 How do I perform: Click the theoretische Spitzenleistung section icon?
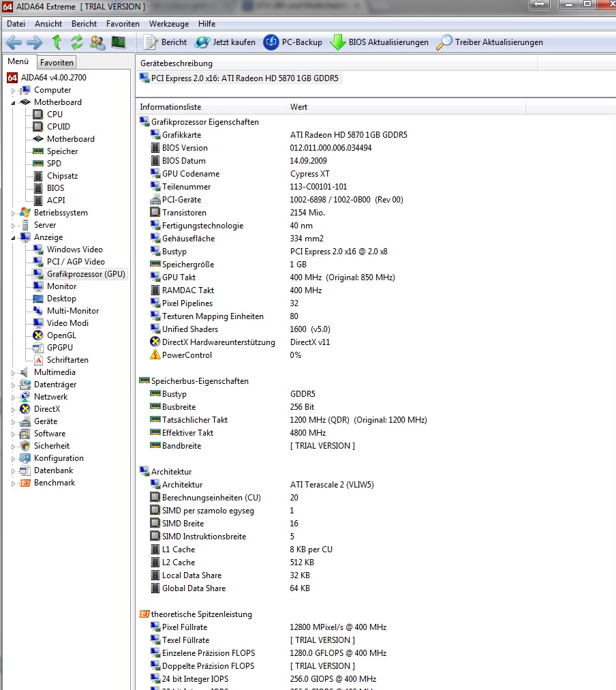point(144,614)
